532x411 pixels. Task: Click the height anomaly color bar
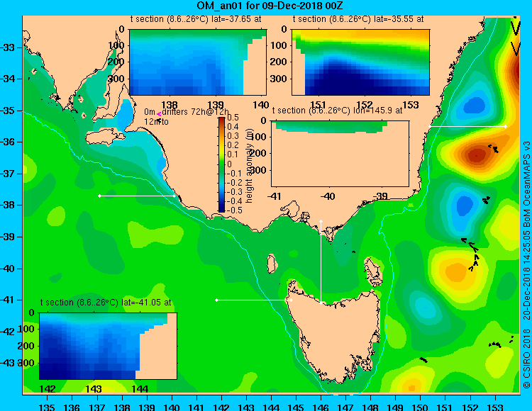pos(221,164)
